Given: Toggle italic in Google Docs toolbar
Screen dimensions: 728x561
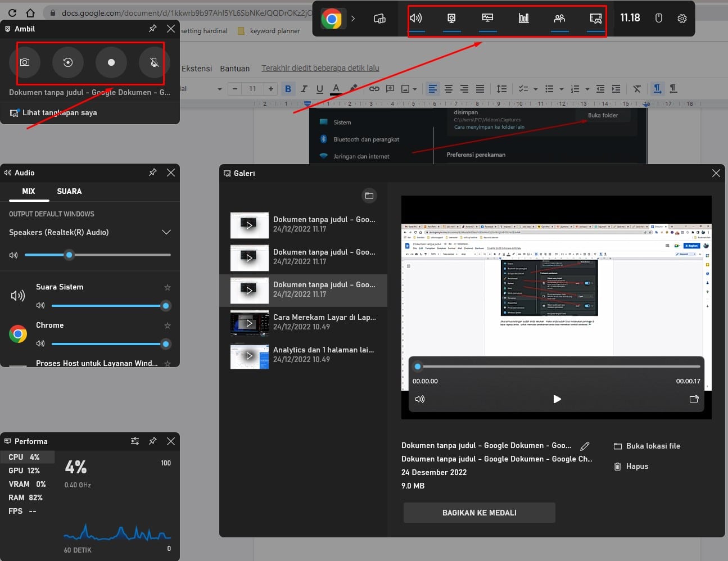Looking at the screenshot, I should click(x=304, y=89).
